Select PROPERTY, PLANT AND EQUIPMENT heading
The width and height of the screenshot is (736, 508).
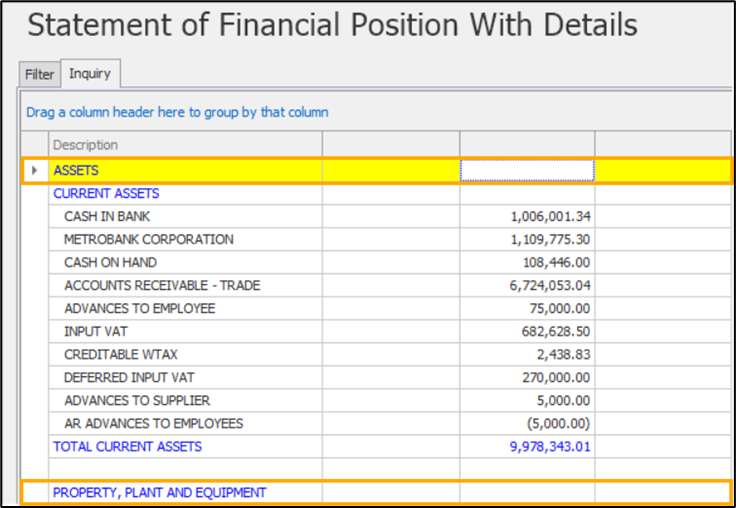pyautogui.click(x=160, y=493)
